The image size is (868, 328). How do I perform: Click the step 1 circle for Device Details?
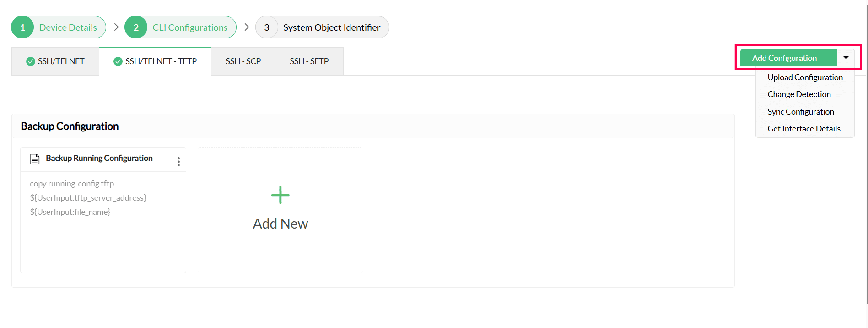click(x=22, y=27)
